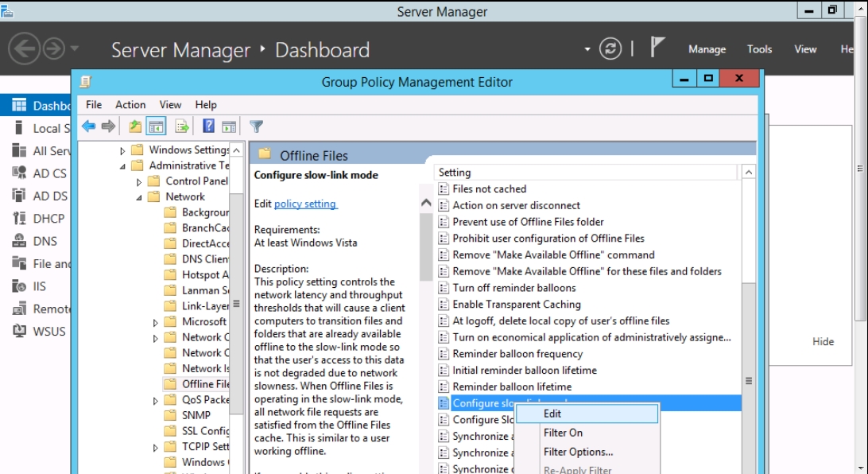868x474 pixels.
Task: Open the dropdown arrow left of refresh icon
Action: (x=587, y=49)
